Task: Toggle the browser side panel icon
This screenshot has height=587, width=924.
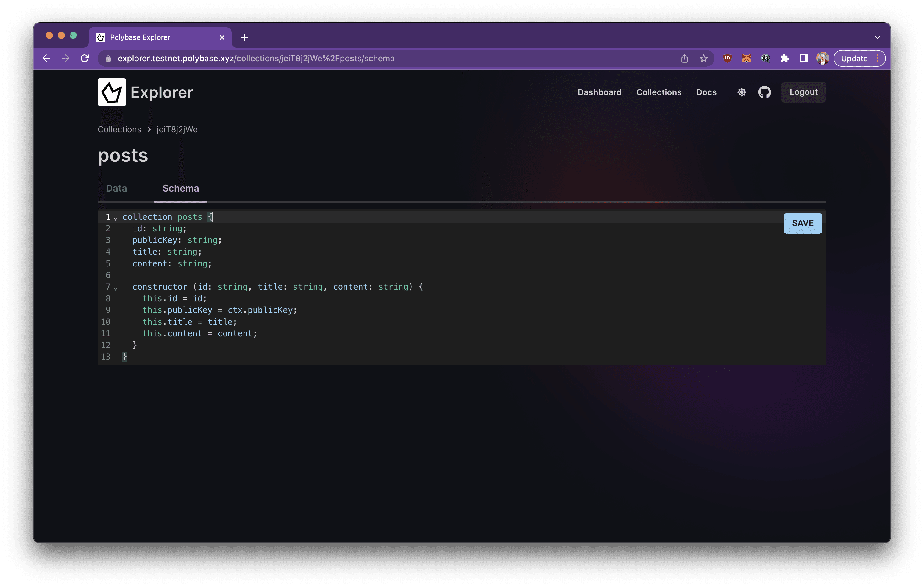Action: point(803,58)
